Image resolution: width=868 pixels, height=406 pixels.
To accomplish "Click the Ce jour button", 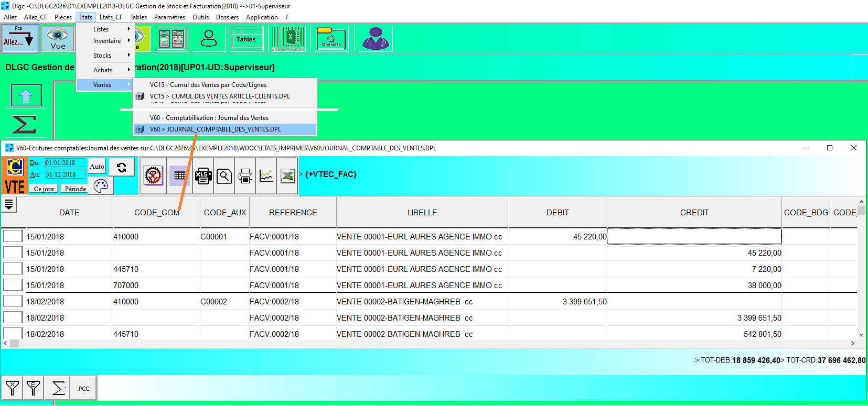I will click(44, 189).
